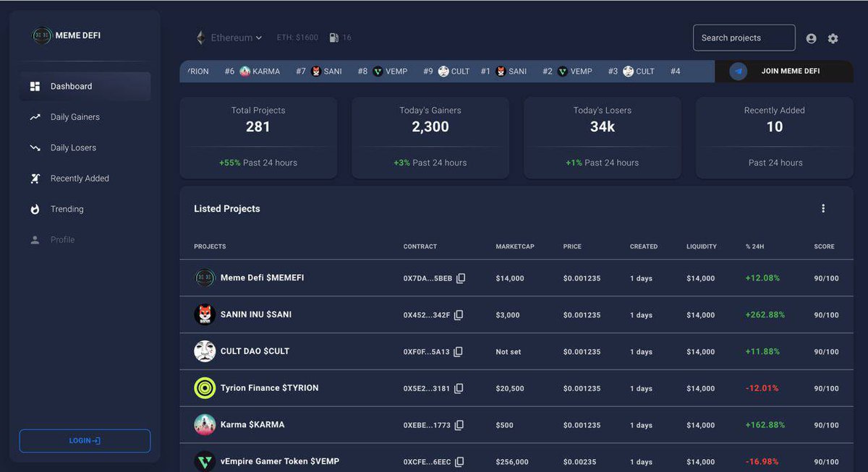Click the Tyrion Finance $TYRION project name
The height and width of the screenshot is (472, 868).
click(x=269, y=388)
